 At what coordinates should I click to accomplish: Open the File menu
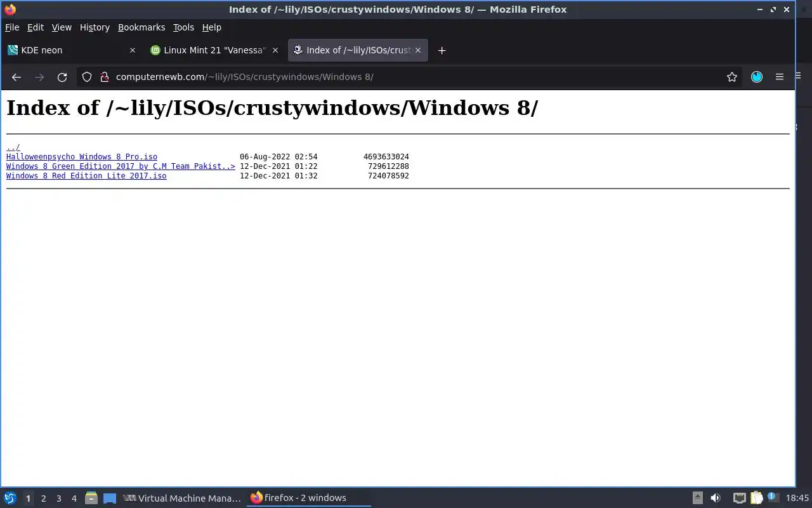tap(12, 27)
